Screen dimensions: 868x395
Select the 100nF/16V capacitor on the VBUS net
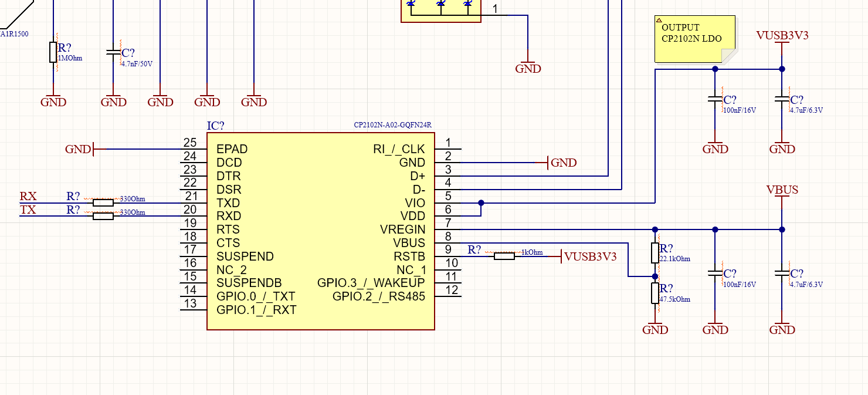[x=715, y=274]
